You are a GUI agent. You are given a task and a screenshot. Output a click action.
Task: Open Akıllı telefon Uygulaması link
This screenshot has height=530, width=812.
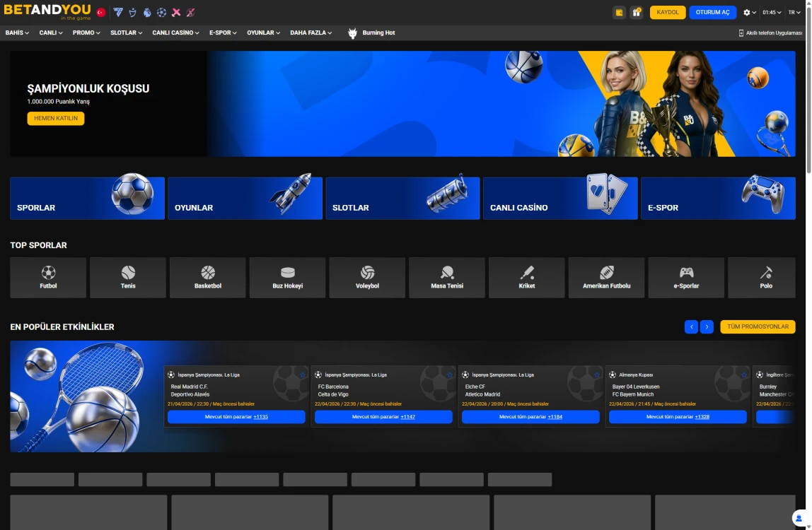coord(770,33)
